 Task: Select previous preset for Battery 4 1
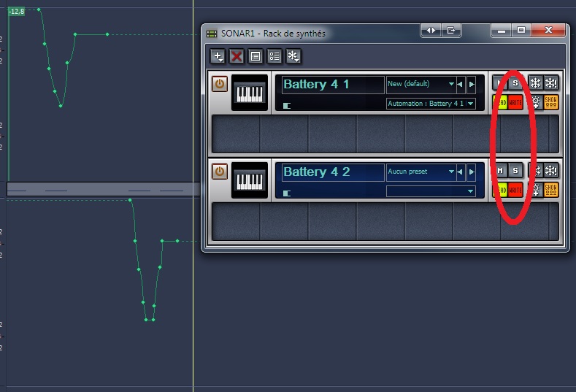(x=460, y=84)
